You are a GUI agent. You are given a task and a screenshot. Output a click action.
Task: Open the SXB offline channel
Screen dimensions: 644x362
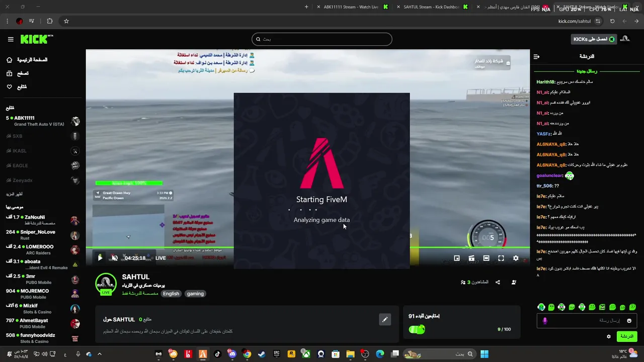[x=43, y=136]
